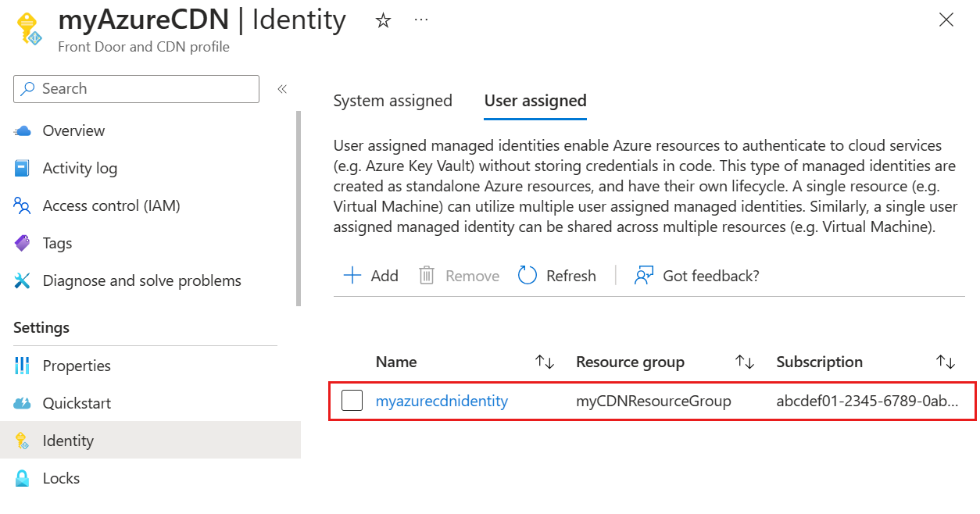Check the myazurecdnidentity row checkbox
The image size is (980, 514).
[x=352, y=401]
